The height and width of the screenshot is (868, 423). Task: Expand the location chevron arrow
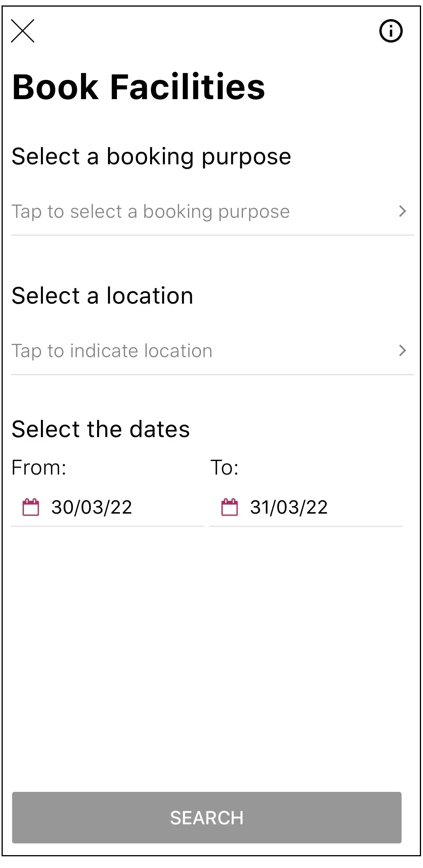(x=402, y=350)
